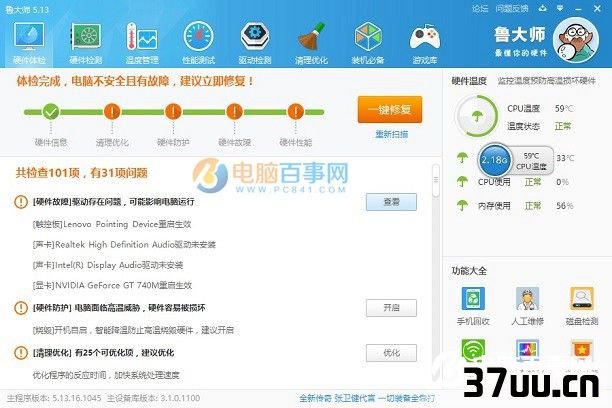Select the 性能测试 tab

tap(198, 43)
